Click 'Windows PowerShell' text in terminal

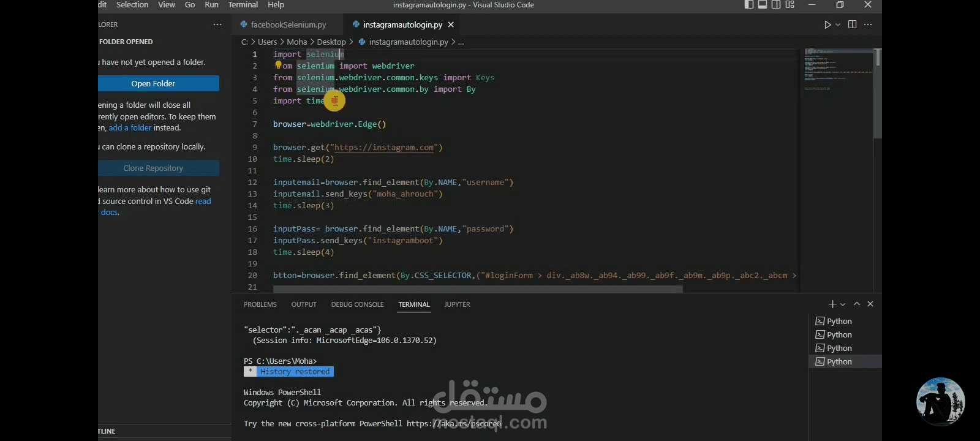point(282,393)
